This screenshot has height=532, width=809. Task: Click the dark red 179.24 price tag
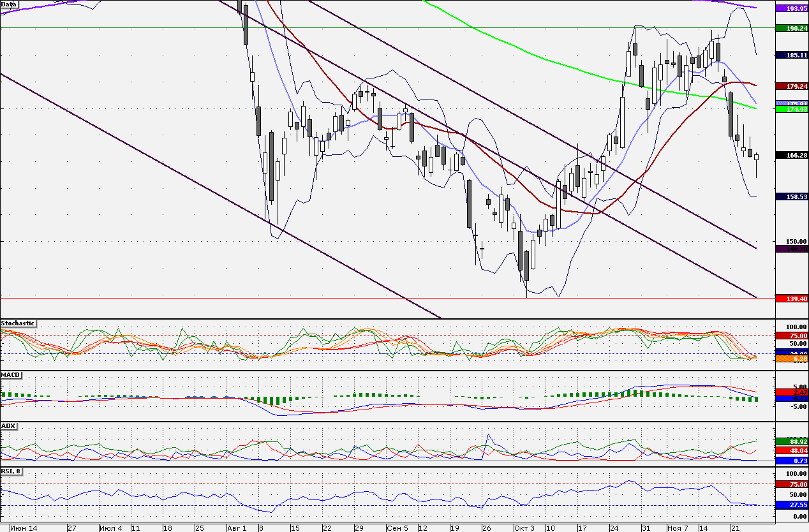pyautogui.click(x=792, y=85)
